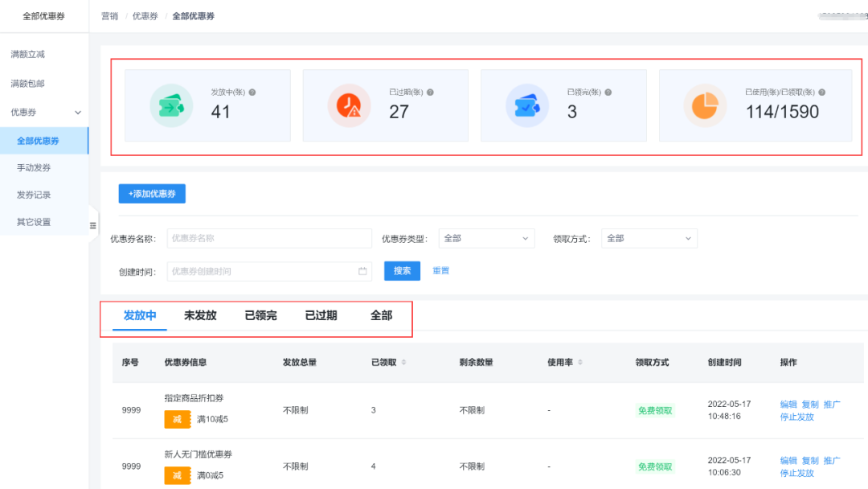Open help tooltip next to 已领完(张)

[608, 92]
